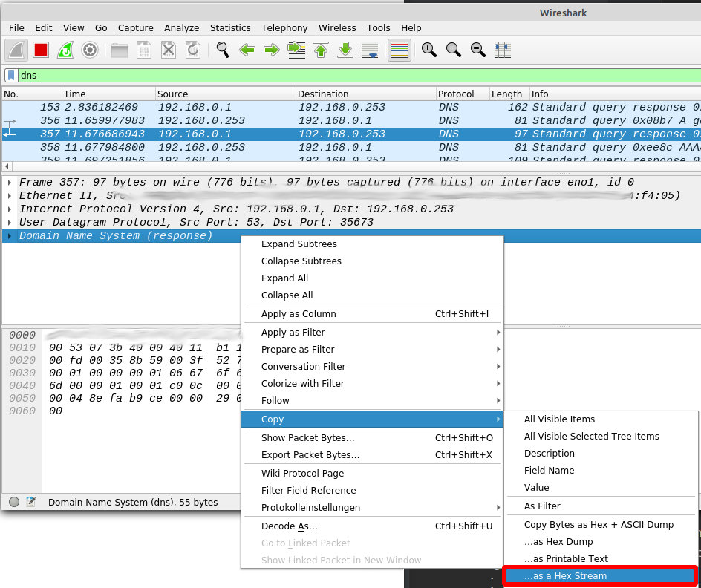Open the Prepare as Filter submenu
Image resolution: width=701 pixels, height=588 pixels.
pos(373,349)
